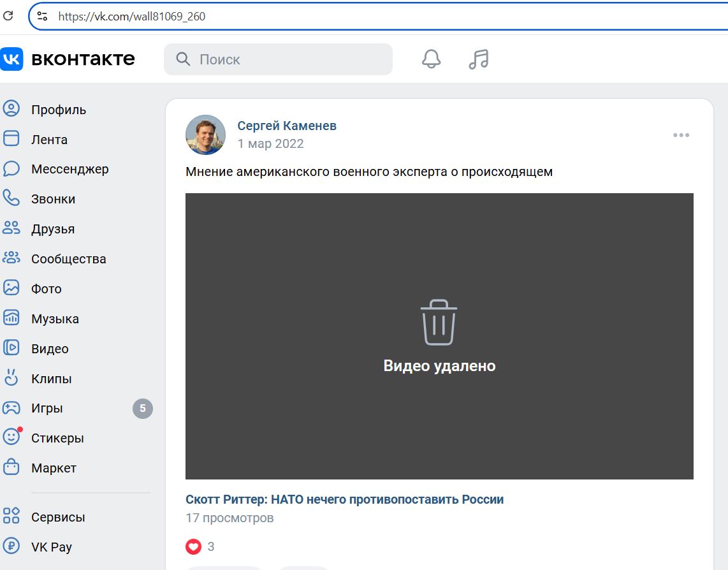Open video title link Скотт Риттер

(x=344, y=499)
